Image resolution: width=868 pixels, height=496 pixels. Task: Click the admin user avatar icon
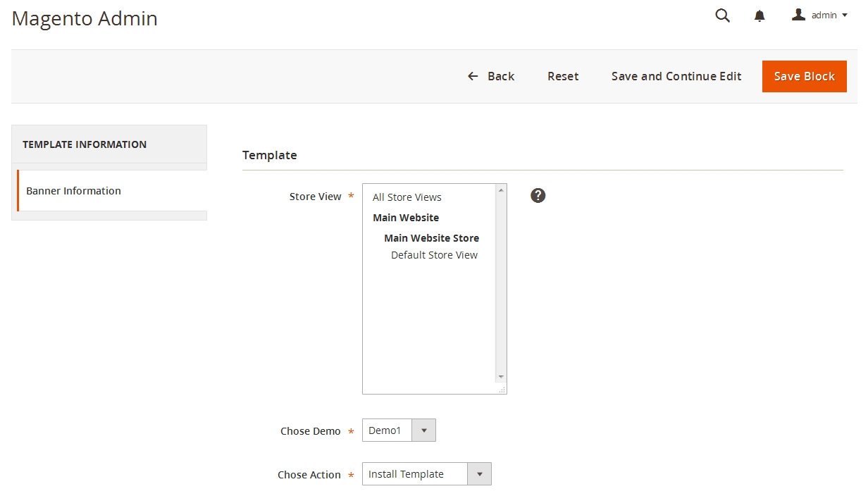point(798,15)
